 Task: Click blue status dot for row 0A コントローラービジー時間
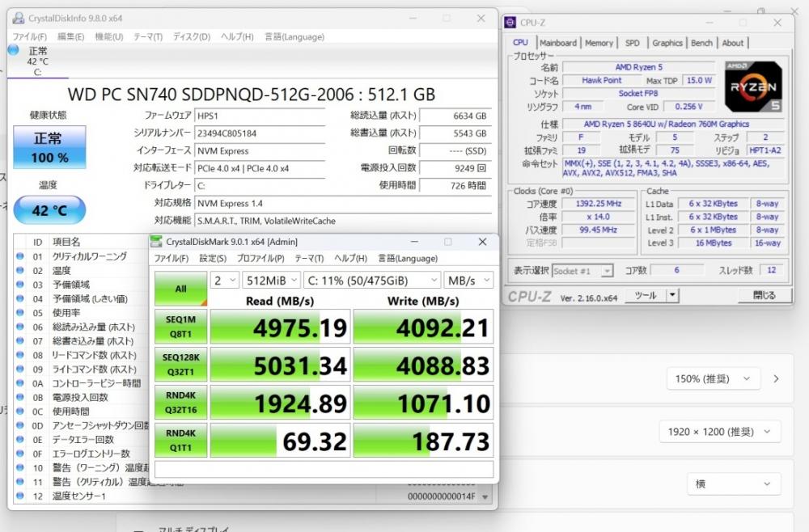20,383
